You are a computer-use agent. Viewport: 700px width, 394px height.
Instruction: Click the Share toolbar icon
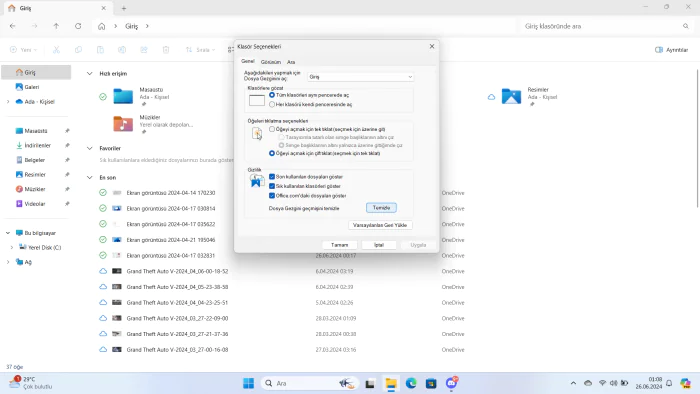(x=144, y=50)
